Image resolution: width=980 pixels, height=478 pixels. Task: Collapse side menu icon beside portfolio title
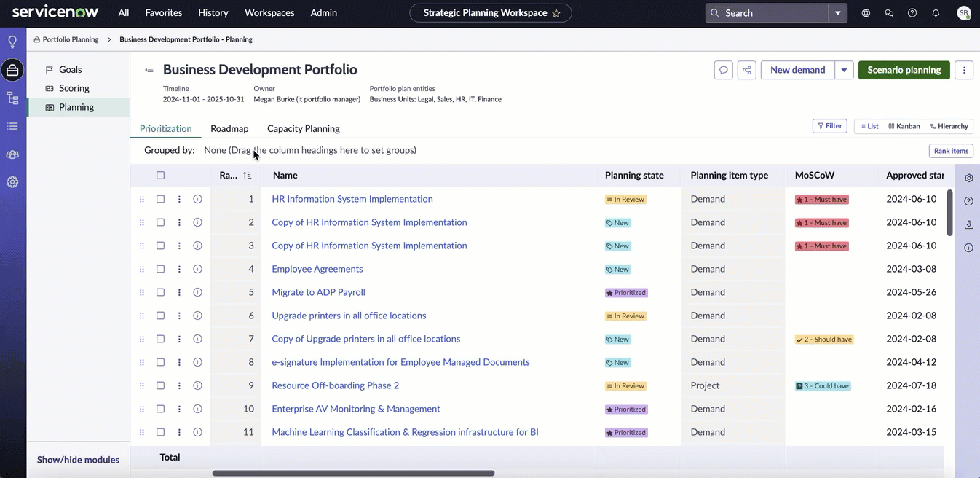click(x=149, y=70)
